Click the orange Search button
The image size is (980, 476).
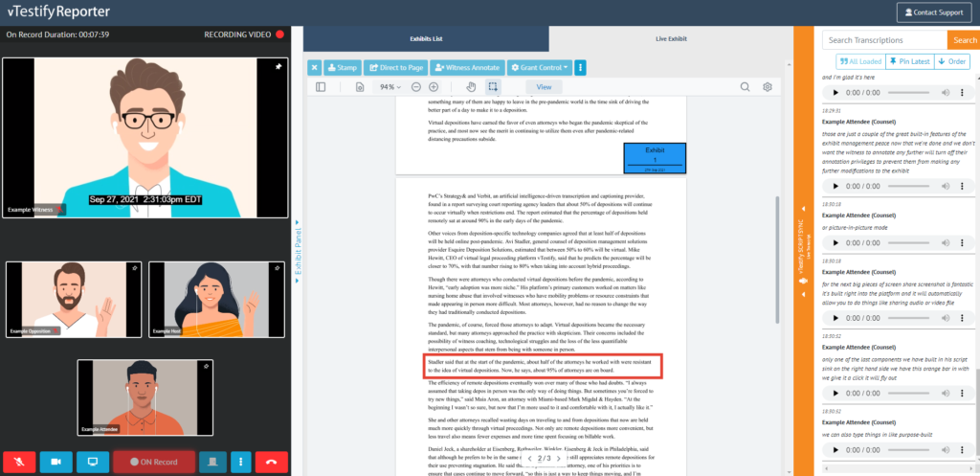[965, 40]
